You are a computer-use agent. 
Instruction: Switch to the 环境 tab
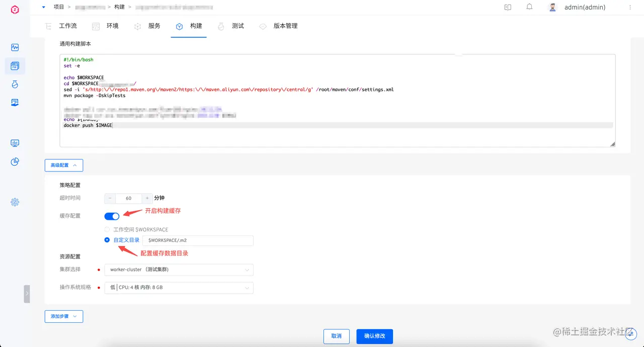107,26
